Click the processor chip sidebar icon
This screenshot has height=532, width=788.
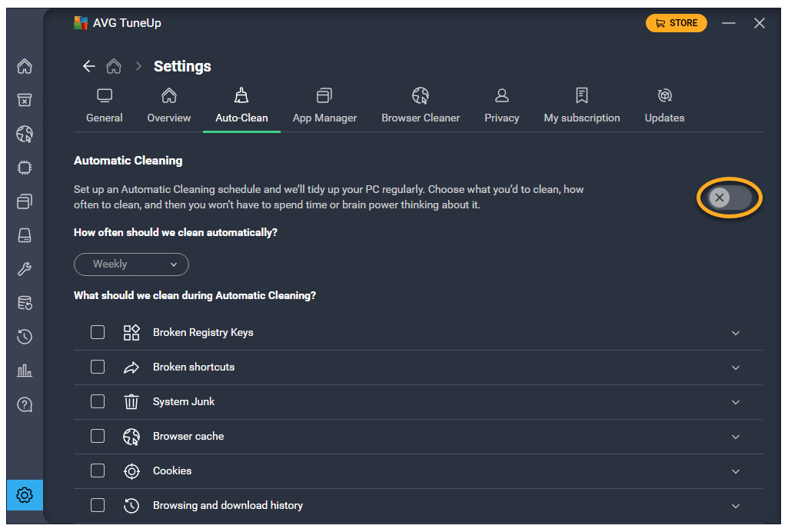point(25,168)
